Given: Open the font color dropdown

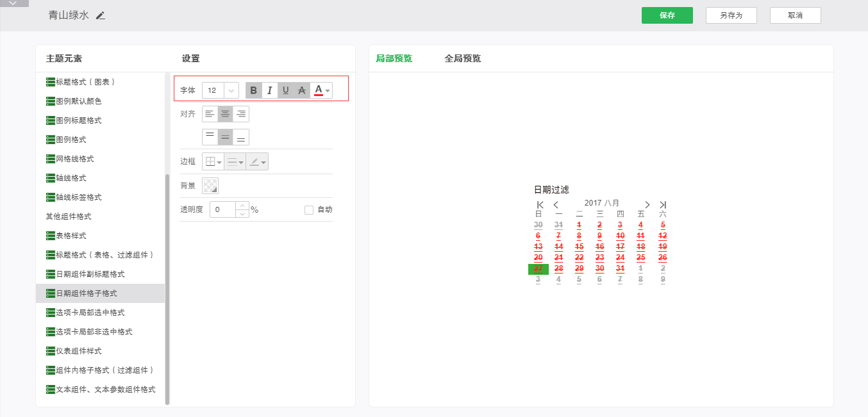Looking at the screenshot, I should tap(328, 91).
